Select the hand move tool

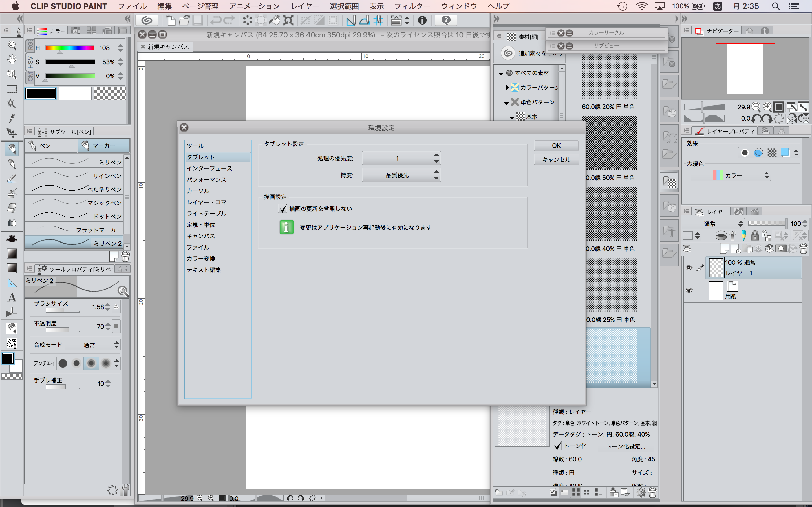[12, 60]
